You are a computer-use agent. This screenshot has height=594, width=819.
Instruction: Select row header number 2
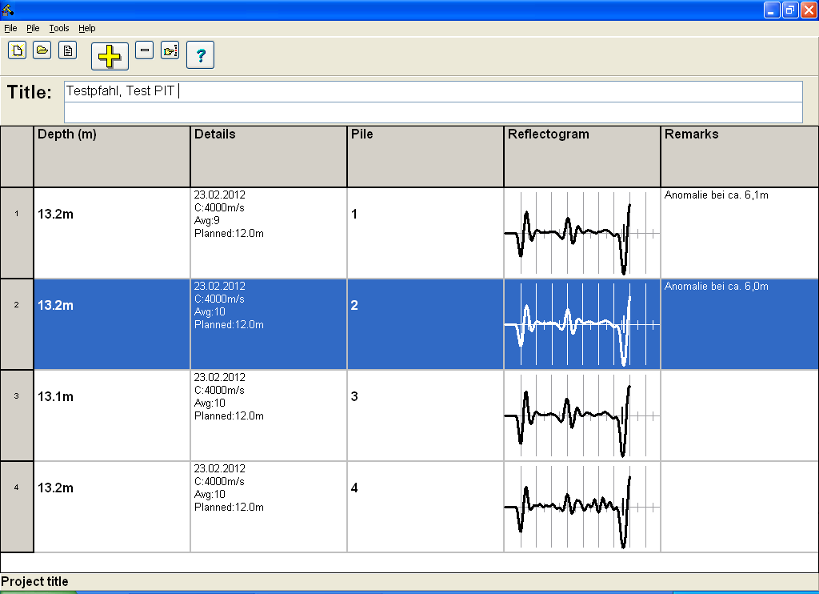point(17,324)
